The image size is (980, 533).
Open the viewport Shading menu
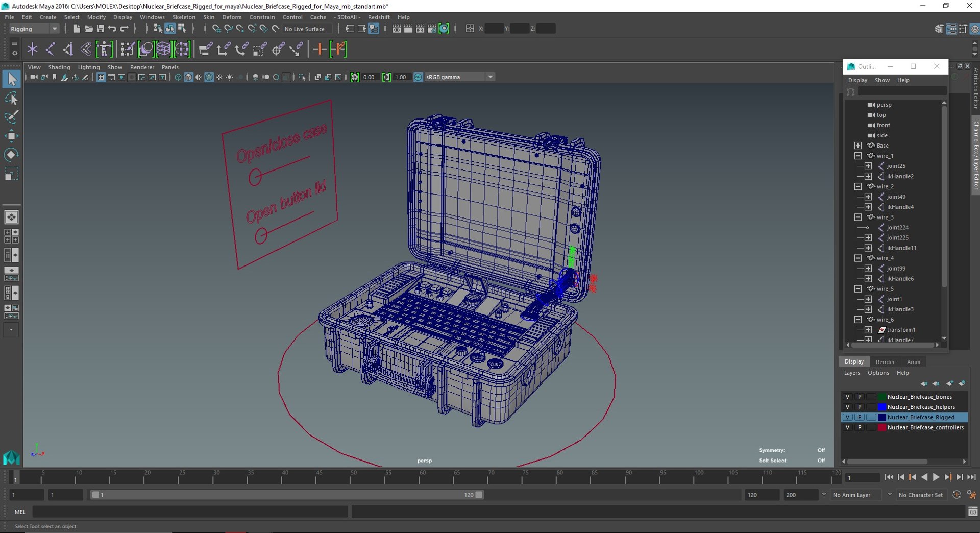pyautogui.click(x=59, y=67)
